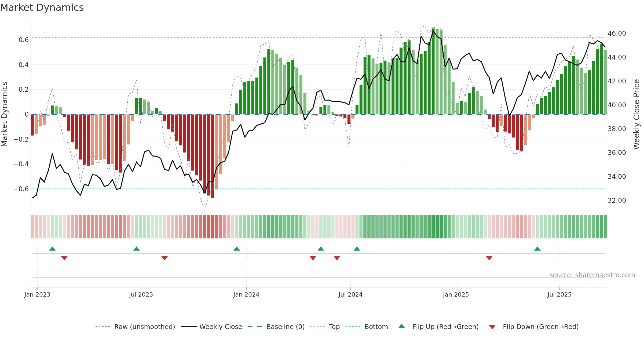Viewport: 644px width, 362px height.
Task: Select the Flip Down marker in early 2025
Action: 489,258
